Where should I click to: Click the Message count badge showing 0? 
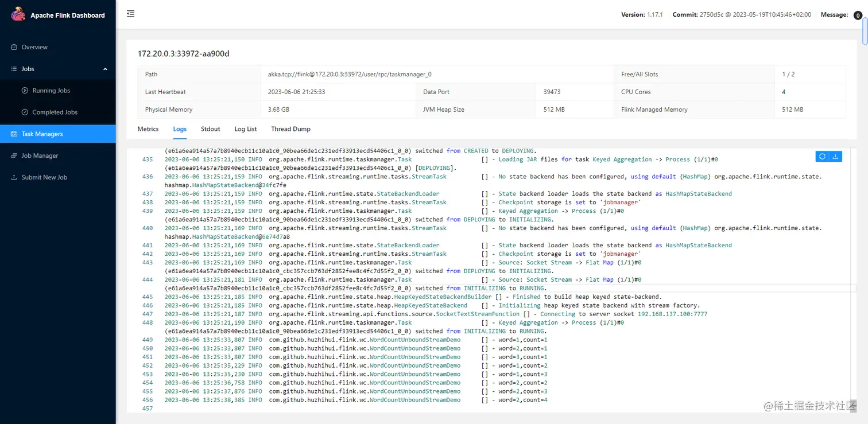[x=858, y=15]
